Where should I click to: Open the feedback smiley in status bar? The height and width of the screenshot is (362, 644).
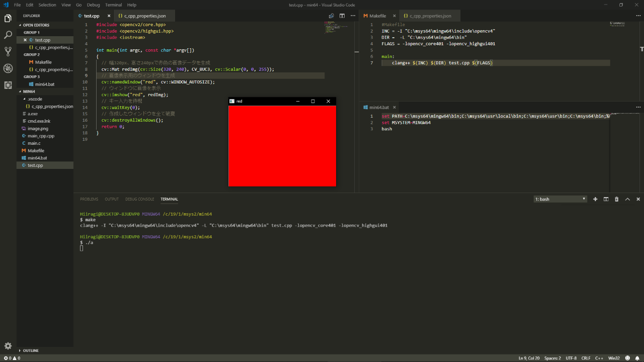[628, 358]
